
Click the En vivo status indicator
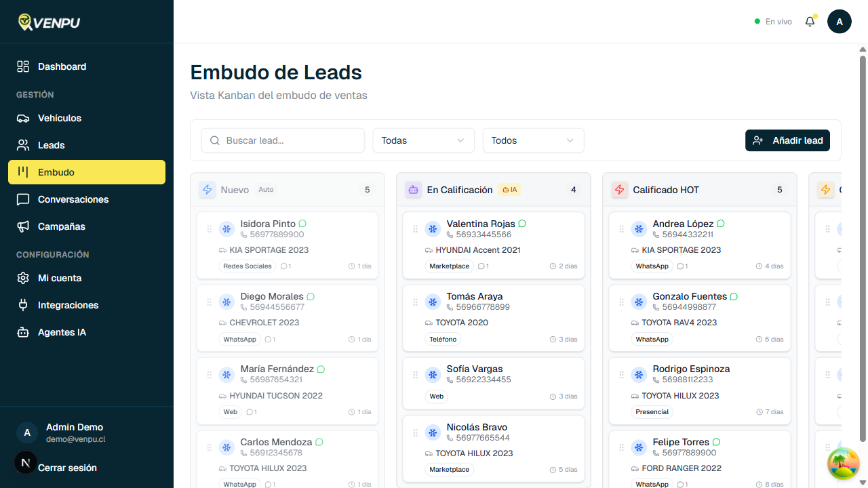click(x=773, y=21)
